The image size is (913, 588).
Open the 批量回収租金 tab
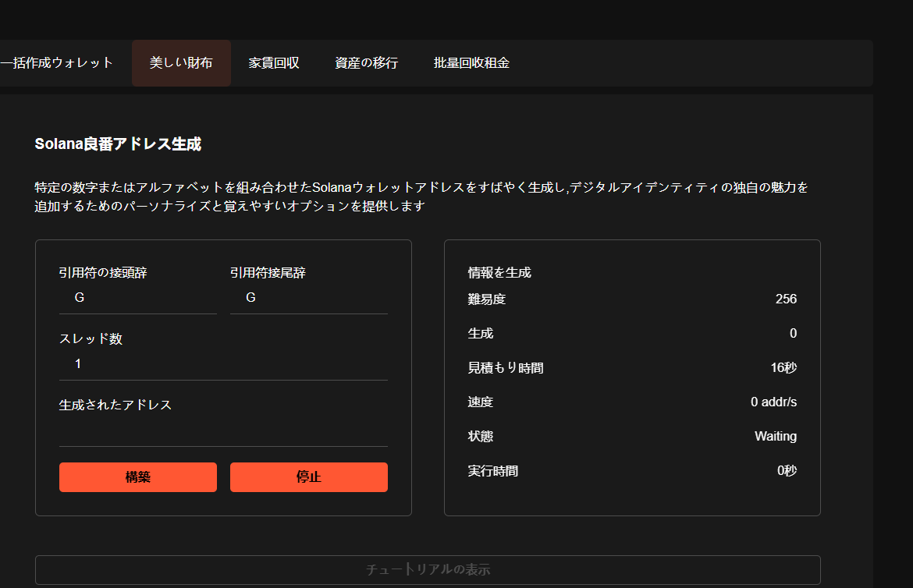(x=471, y=63)
